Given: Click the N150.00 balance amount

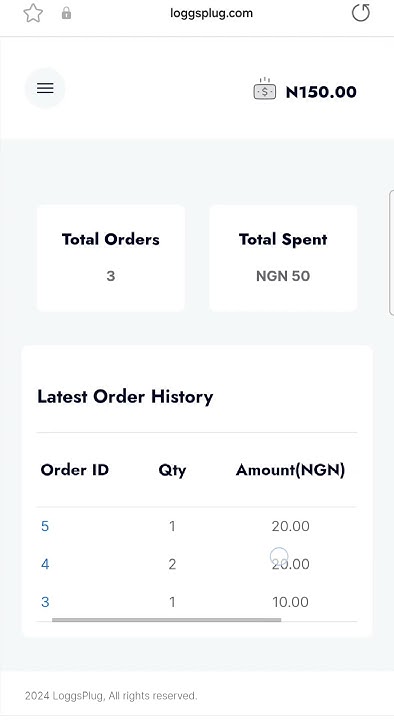Looking at the screenshot, I should click(321, 92).
